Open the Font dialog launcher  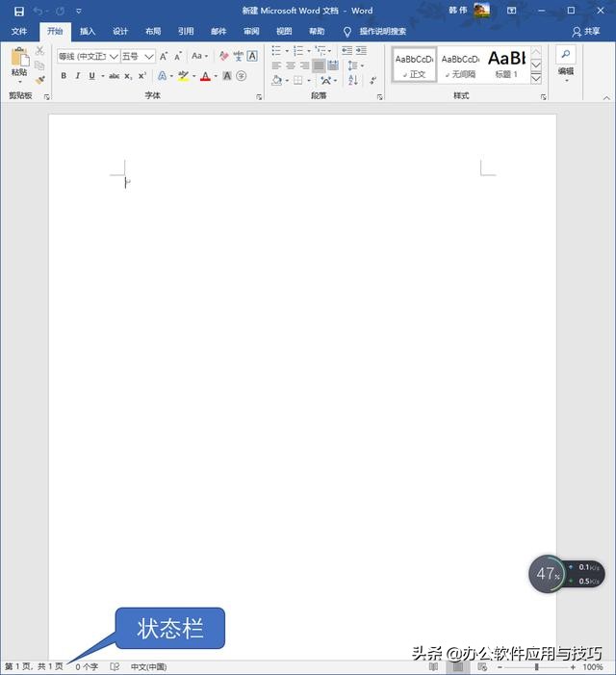point(259,97)
